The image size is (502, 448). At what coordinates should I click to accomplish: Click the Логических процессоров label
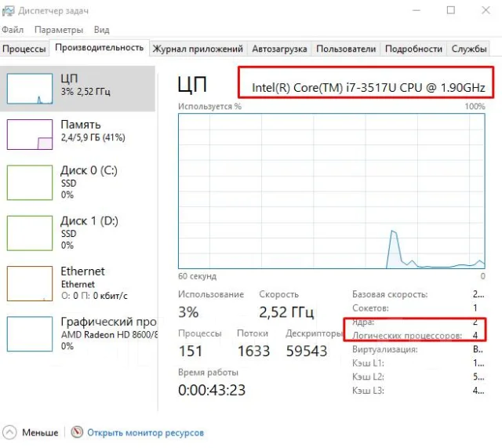click(x=407, y=336)
